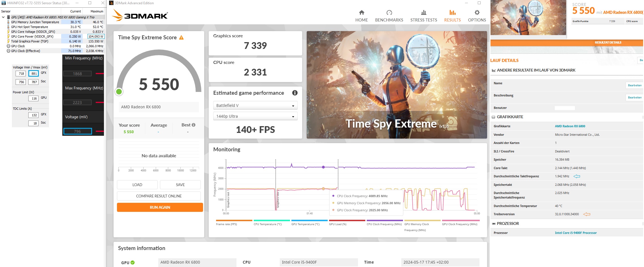
Task: Click the 3DMARK logo
Action: click(x=140, y=15)
